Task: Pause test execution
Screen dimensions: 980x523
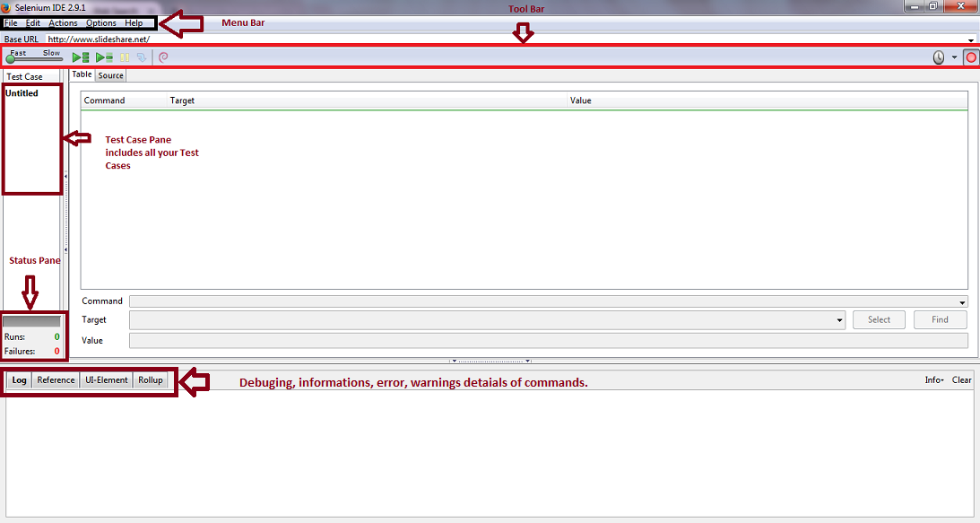Action: click(x=124, y=57)
